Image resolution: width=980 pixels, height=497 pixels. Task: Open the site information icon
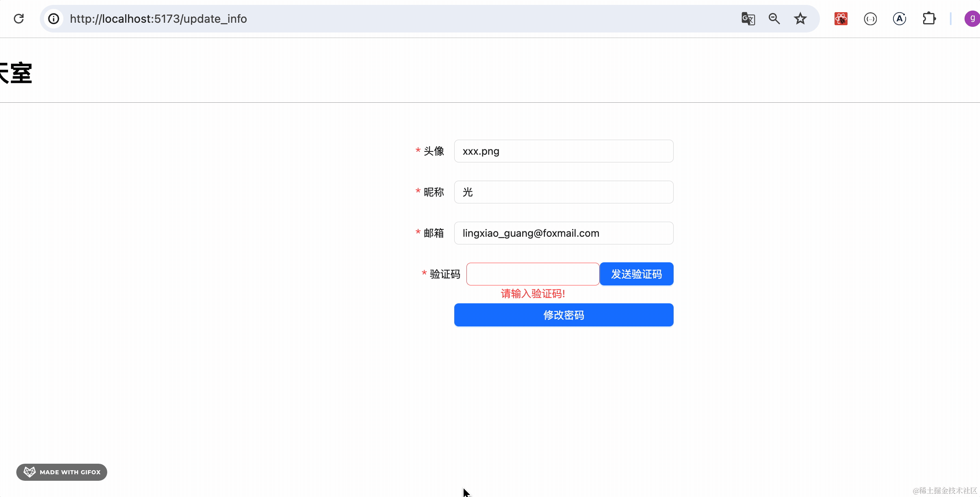pos(54,19)
